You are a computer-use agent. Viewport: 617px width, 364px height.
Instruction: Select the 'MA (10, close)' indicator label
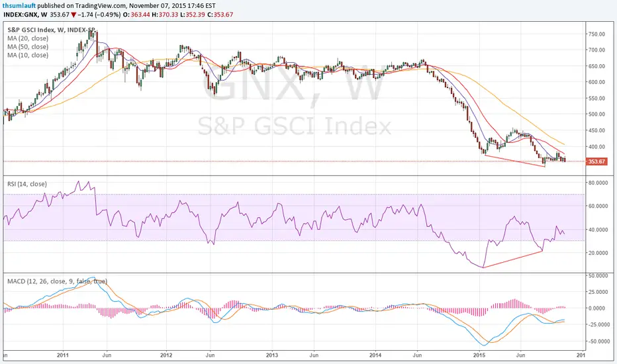tap(28, 55)
